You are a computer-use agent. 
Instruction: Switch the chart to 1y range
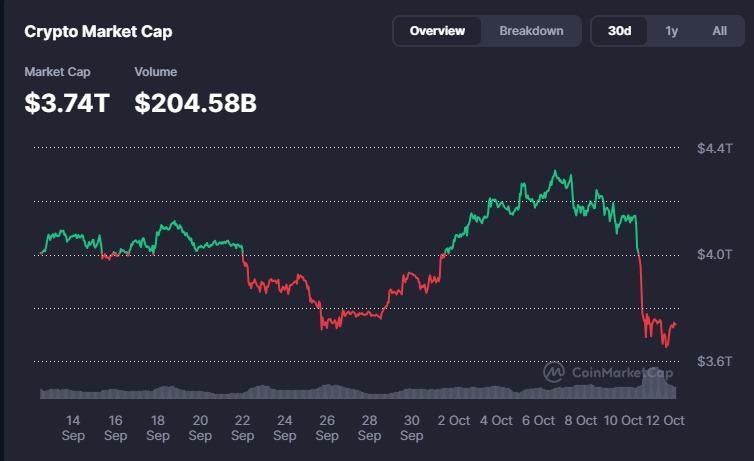671,31
